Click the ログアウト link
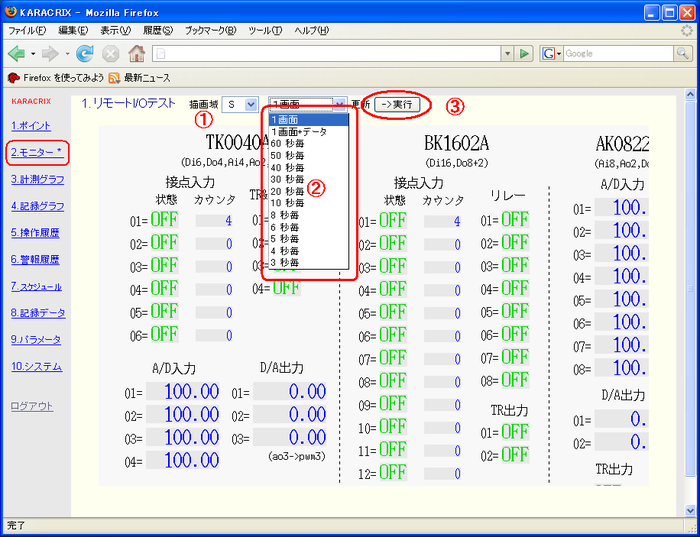 coord(32,406)
